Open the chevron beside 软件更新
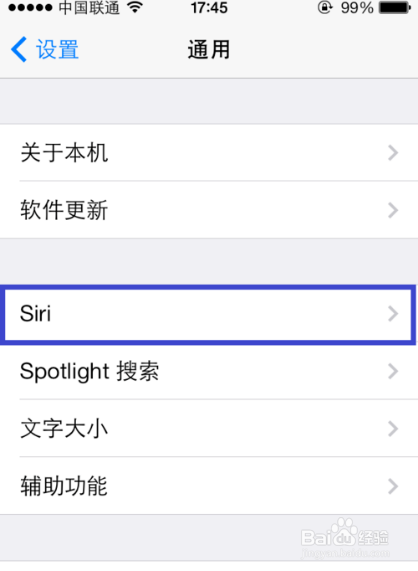The width and height of the screenshot is (418, 571). [x=393, y=210]
